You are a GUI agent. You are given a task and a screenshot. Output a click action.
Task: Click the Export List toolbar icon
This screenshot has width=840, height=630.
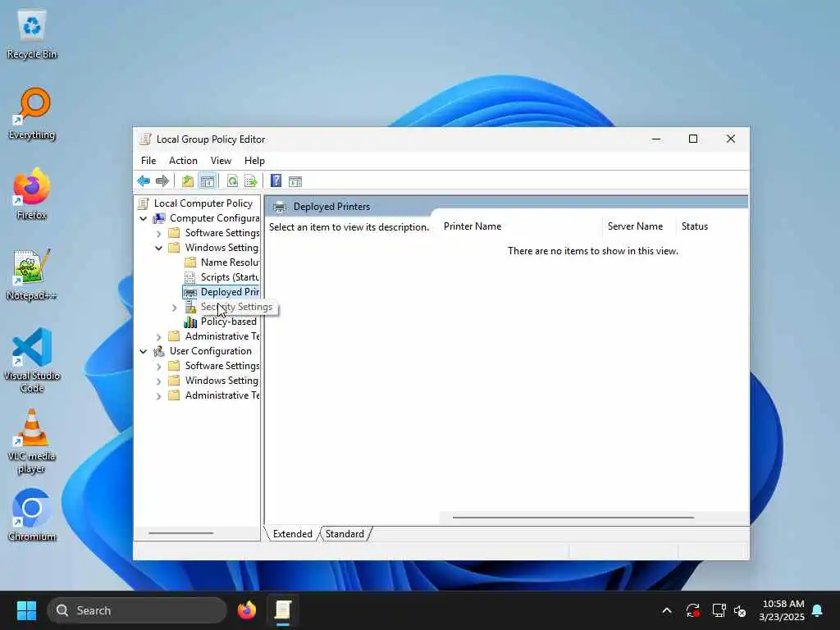click(251, 181)
